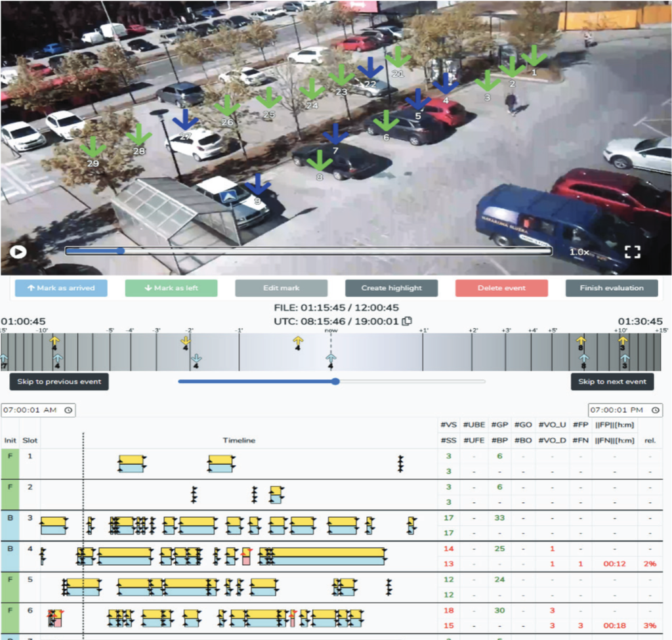The height and width of the screenshot is (640, 672).
Task: Select the Timeline column header
Action: 239,440
